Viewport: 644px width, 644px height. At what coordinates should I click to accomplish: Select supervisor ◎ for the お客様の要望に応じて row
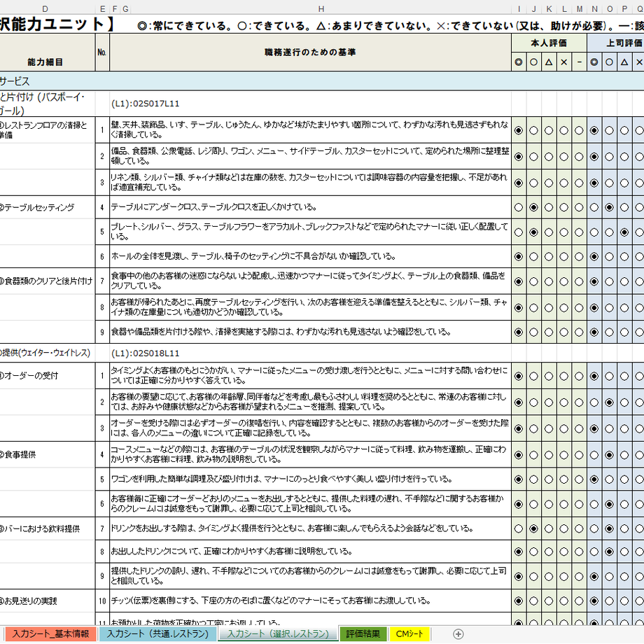(x=594, y=402)
